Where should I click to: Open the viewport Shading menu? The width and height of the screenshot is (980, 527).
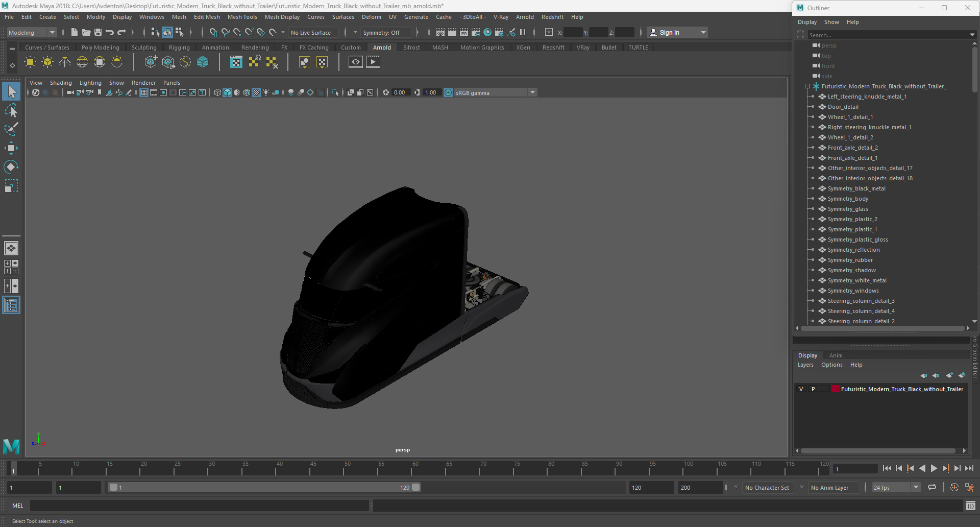(x=61, y=83)
